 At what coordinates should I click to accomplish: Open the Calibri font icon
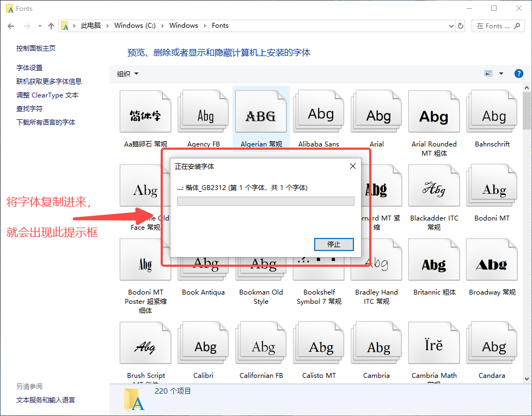pos(203,342)
